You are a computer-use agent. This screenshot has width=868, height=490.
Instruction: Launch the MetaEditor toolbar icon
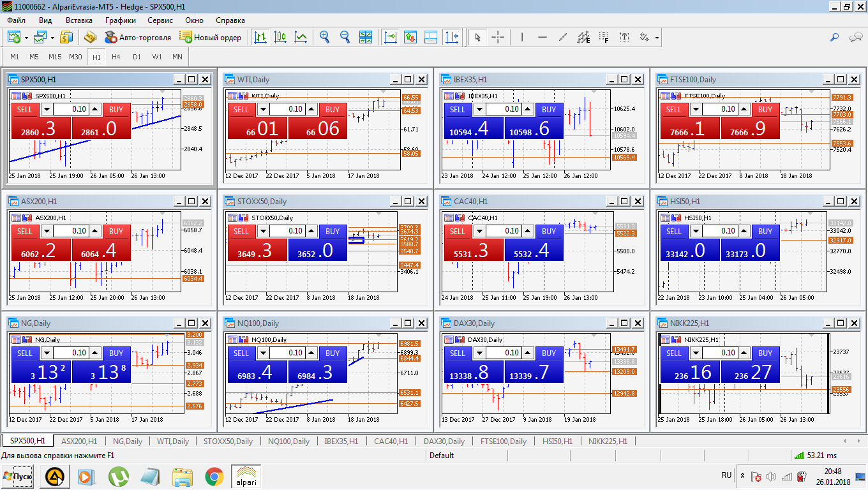tap(91, 37)
